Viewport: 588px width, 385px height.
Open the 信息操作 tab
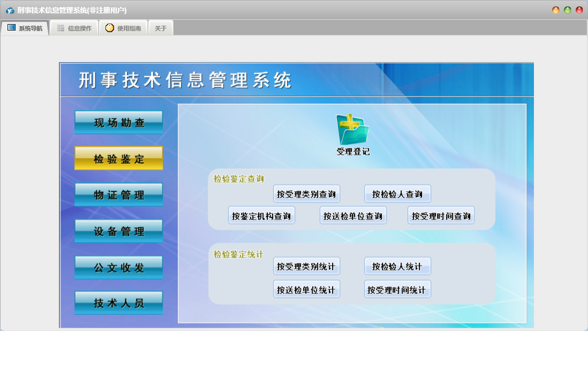click(x=74, y=28)
